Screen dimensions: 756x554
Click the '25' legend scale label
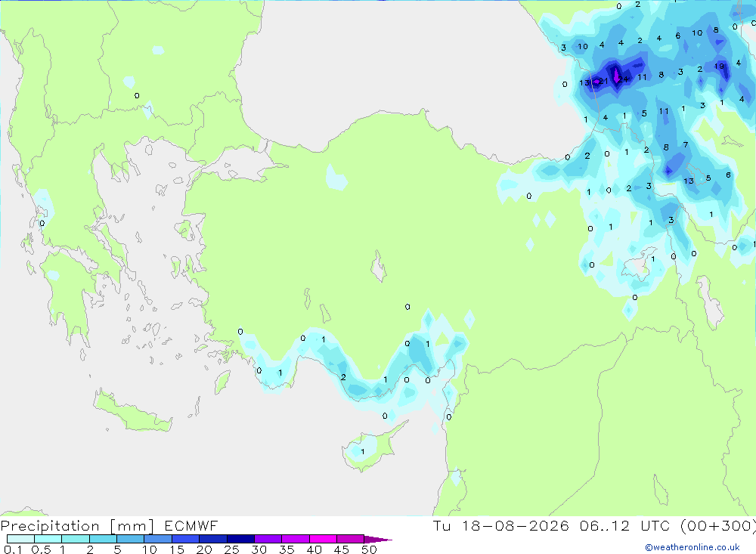232,549
